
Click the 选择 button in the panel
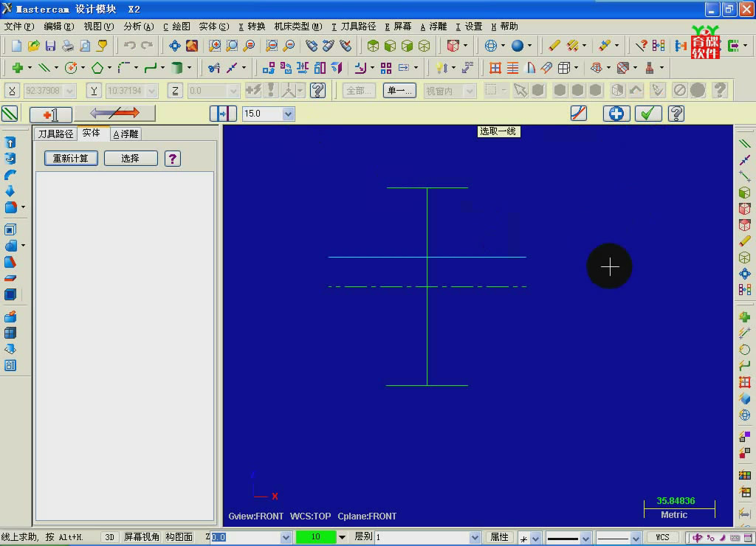click(x=131, y=159)
